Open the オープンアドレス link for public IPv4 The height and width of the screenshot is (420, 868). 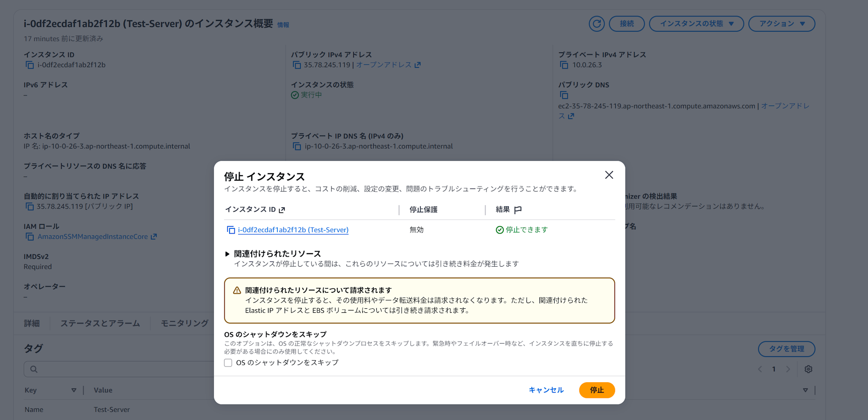point(388,65)
